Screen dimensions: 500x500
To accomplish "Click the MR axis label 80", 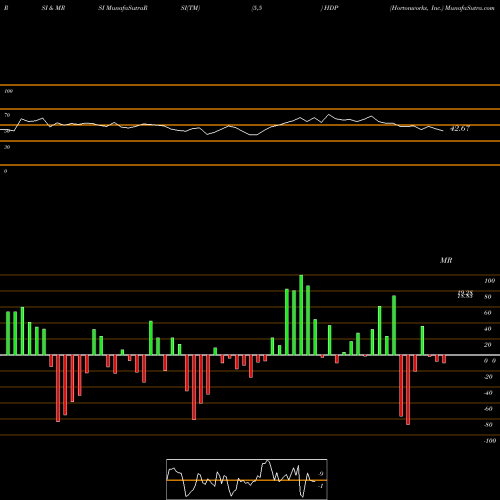I will 488,297.
